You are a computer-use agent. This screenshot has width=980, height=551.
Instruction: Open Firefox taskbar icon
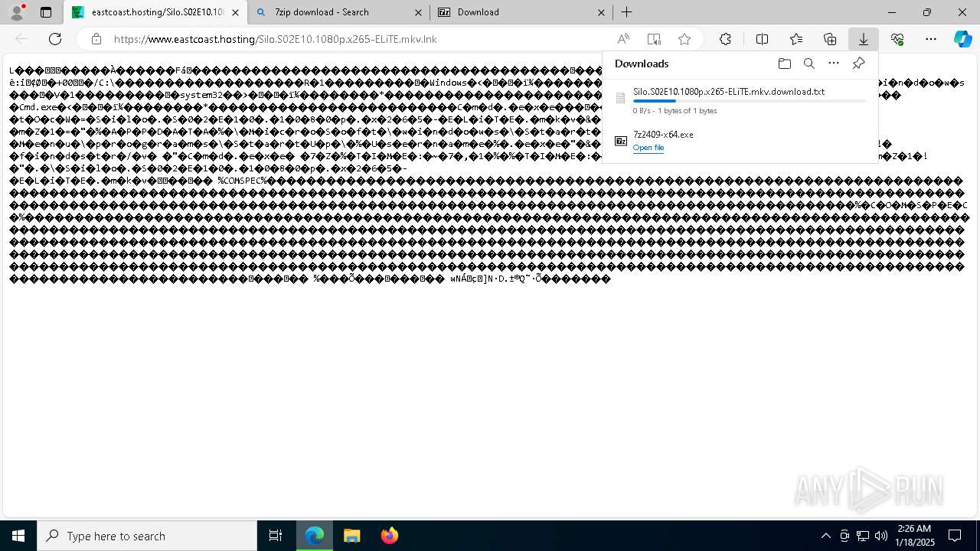(389, 536)
